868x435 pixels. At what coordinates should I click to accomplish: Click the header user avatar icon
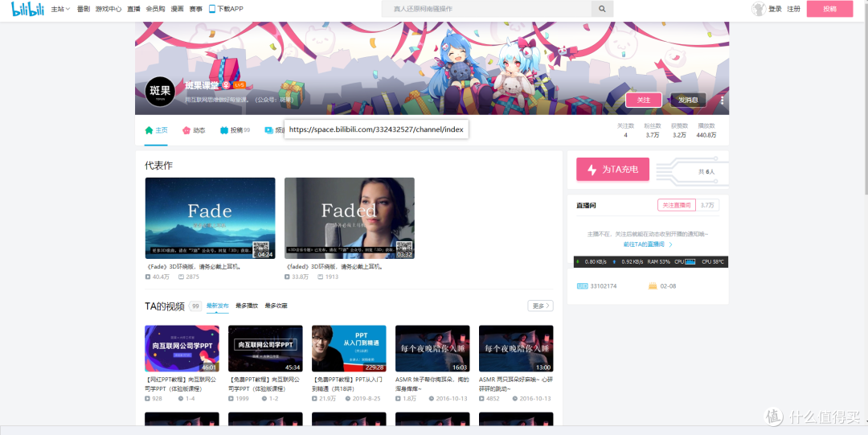pos(759,9)
